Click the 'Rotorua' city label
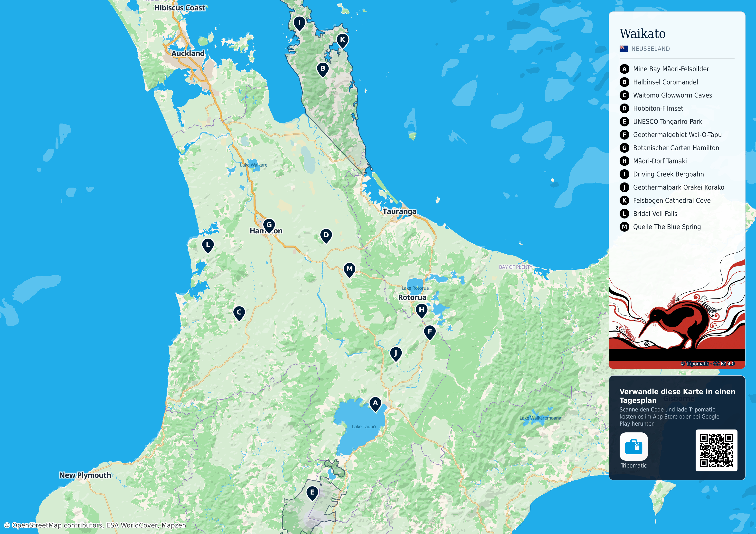 coord(412,297)
